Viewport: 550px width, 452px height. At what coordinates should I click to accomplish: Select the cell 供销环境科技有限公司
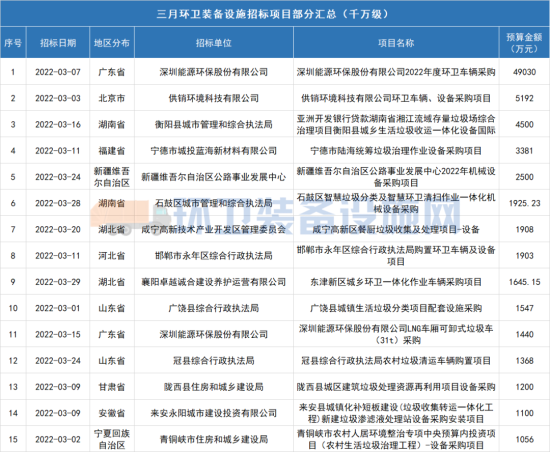pyautogui.click(x=214, y=98)
